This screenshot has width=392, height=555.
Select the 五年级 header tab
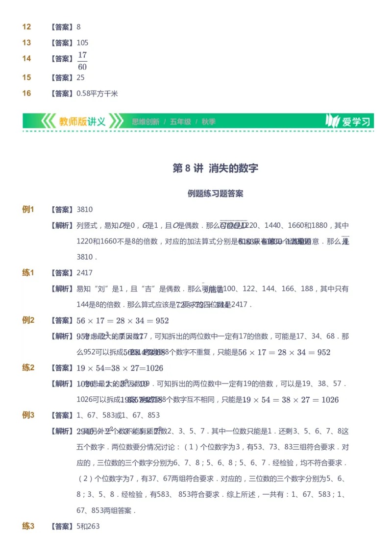[180, 121]
